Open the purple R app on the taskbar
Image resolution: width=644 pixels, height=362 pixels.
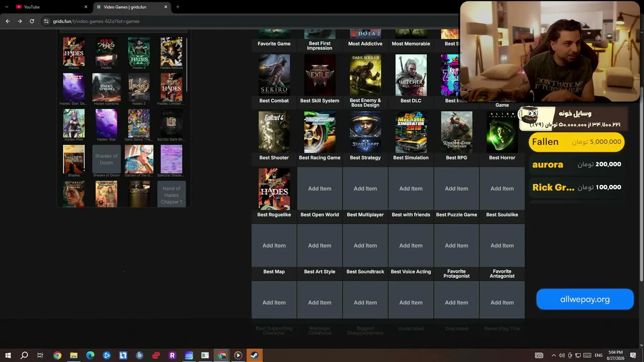click(x=172, y=355)
